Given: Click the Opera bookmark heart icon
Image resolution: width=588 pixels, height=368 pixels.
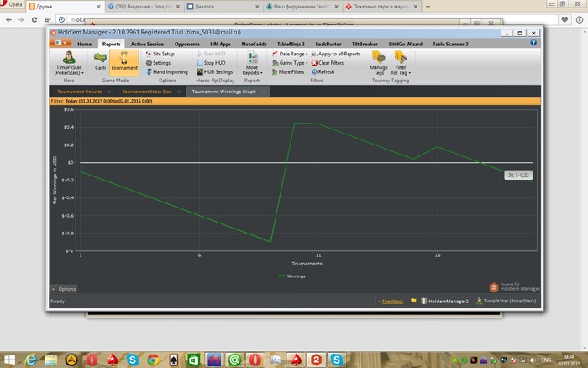Looking at the screenshot, I should point(564,19).
